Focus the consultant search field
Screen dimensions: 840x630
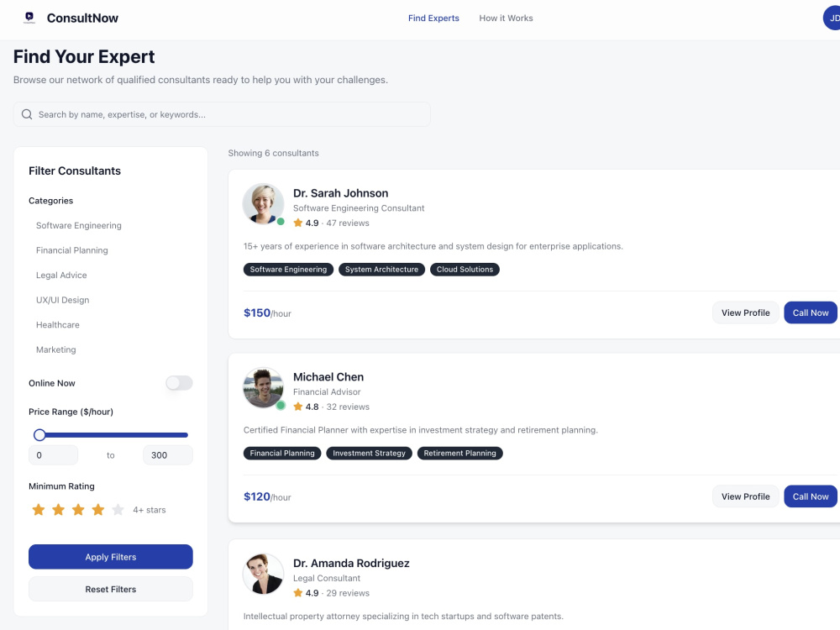222,114
